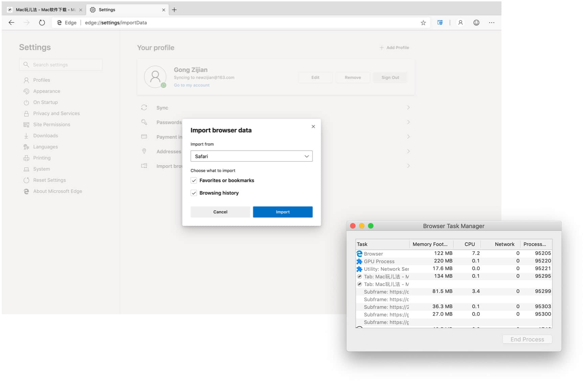Expand the Addresses row chevron
Viewport: 588px width, 386px height.
408,151
